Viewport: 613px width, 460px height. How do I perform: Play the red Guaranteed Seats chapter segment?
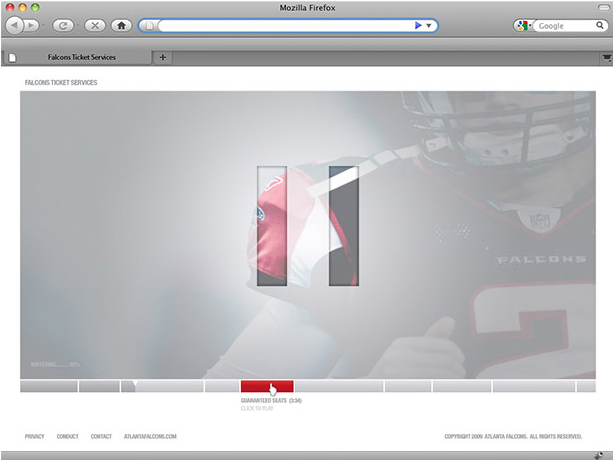point(267,386)
